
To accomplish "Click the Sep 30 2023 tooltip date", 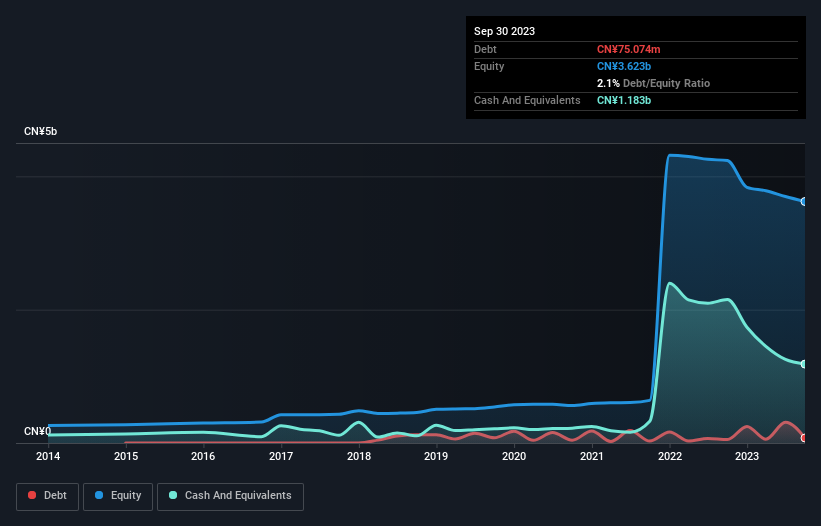I will click(x=504, y=31).
